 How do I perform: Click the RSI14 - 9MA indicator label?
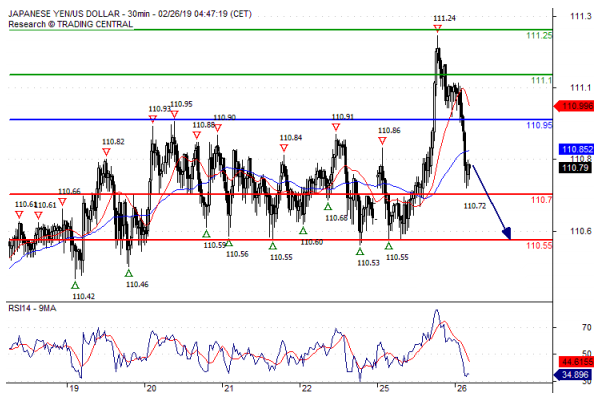[32, 308]
